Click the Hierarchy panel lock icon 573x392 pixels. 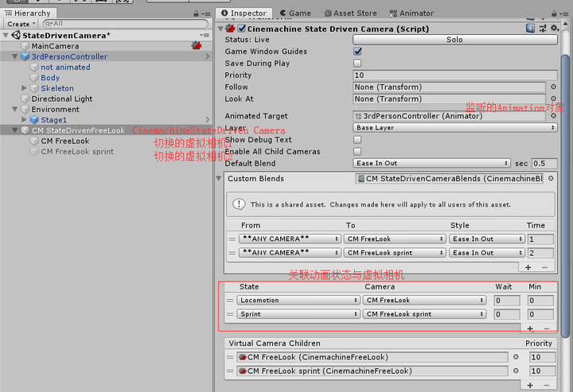tap(197, 14)
